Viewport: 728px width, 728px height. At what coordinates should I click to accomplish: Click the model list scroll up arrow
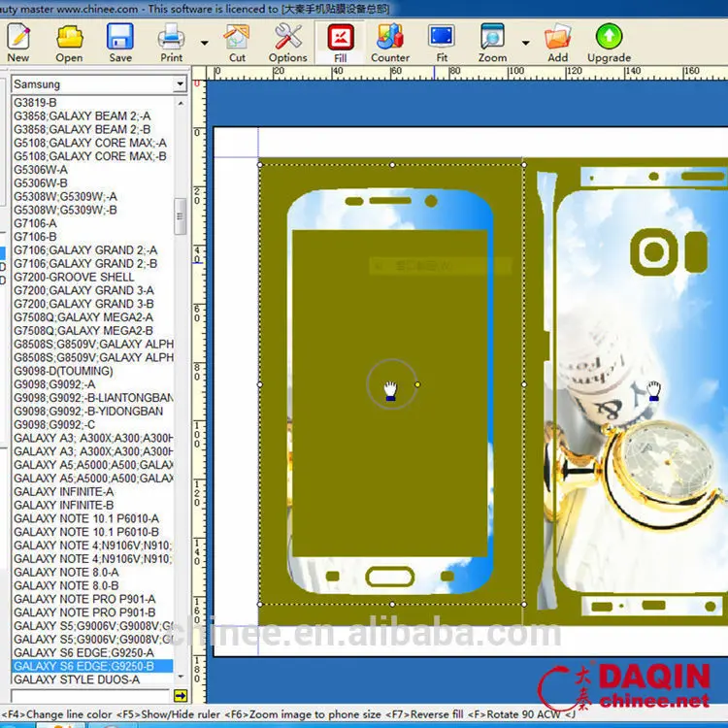click(x=181, y=103)
